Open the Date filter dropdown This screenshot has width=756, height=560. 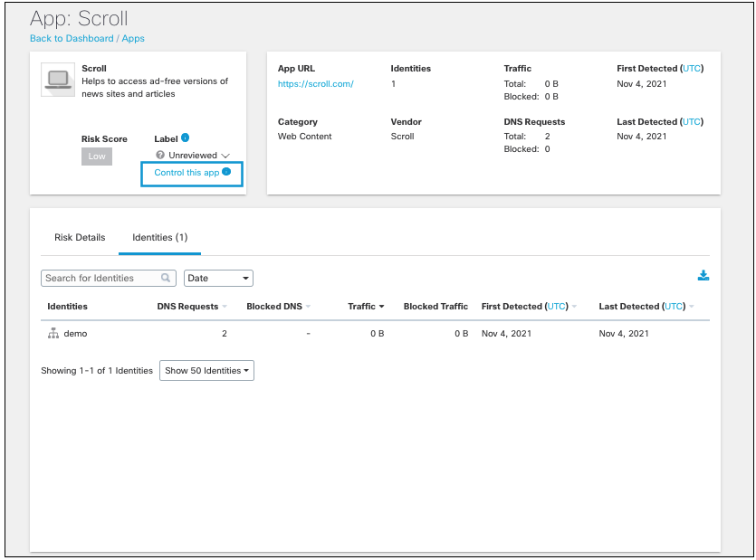(x=218, y=278)
